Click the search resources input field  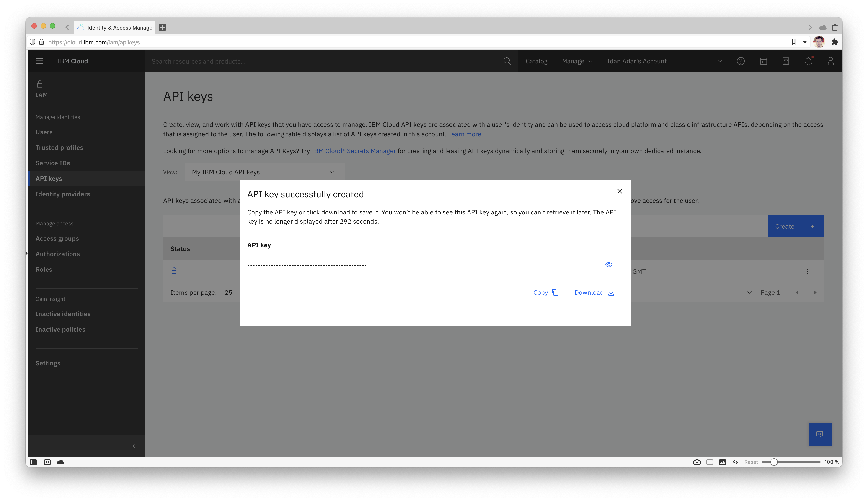coord(323,61)
